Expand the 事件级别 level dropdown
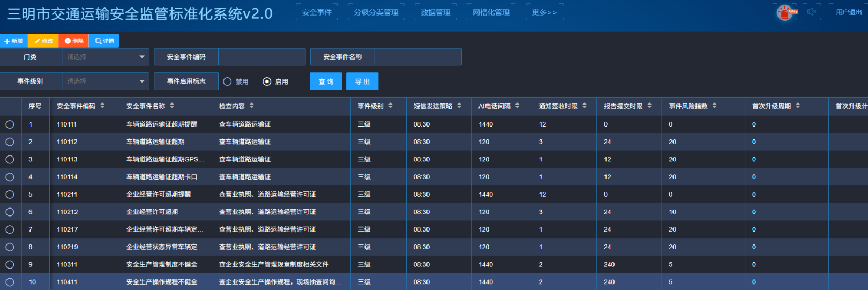868x290 pixels. point(105,81)
